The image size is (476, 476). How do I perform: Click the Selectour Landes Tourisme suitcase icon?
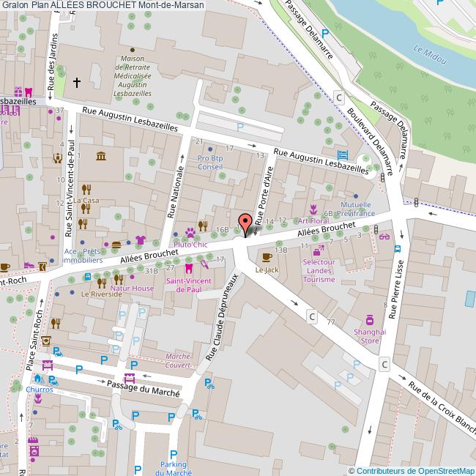click(316, 252)
